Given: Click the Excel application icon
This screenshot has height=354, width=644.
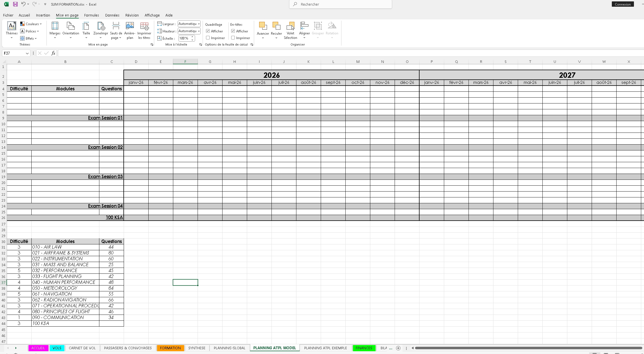Looking at the screenshot, I should tap(6, 4).
